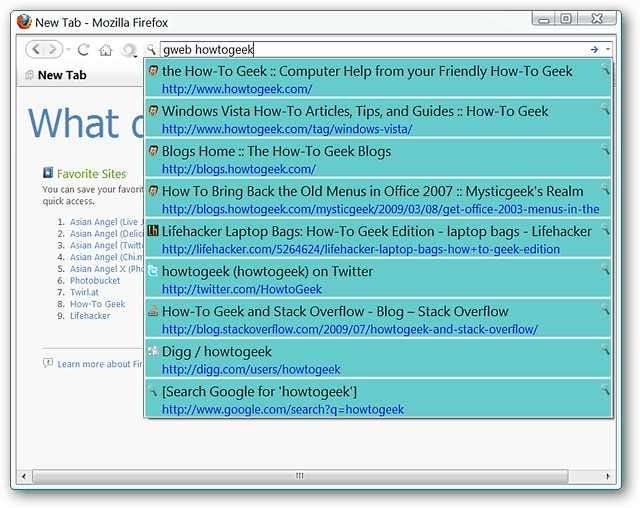The width and height of the screenshot is (640, 508).
Task: Open the Twirl.at favorite site link
Action: pyautogui.click(x=84, y=293)
